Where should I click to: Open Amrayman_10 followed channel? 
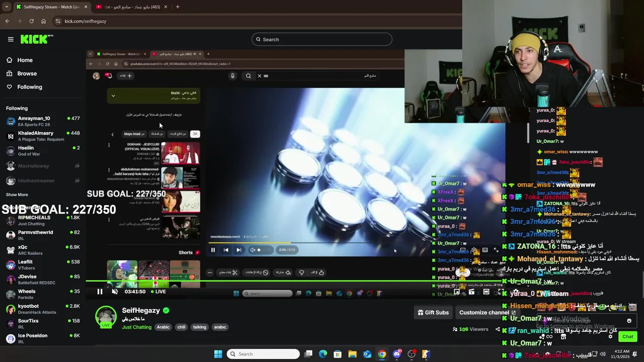tap(43, 121)
